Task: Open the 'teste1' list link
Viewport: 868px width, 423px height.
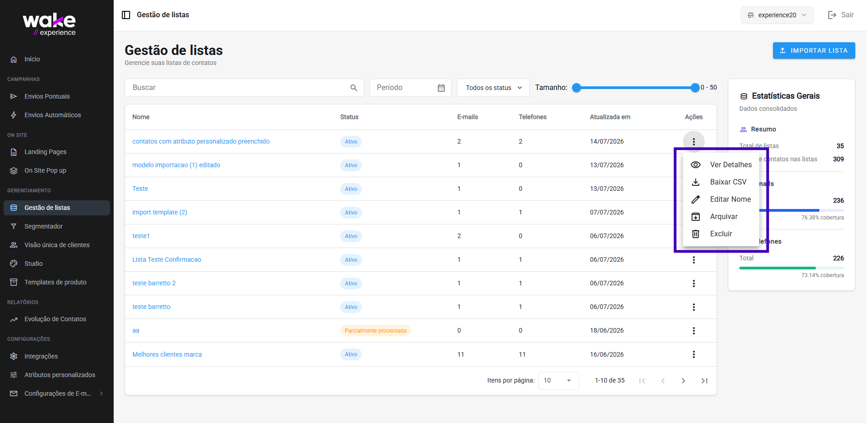Action: click(x=141, y=236)
